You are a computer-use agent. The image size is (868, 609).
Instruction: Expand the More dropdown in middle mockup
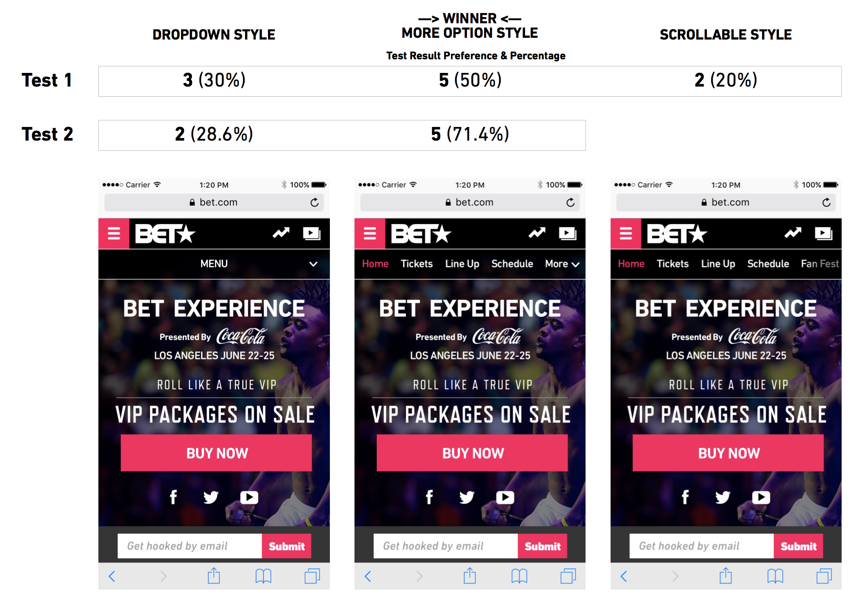pos(562,264)
